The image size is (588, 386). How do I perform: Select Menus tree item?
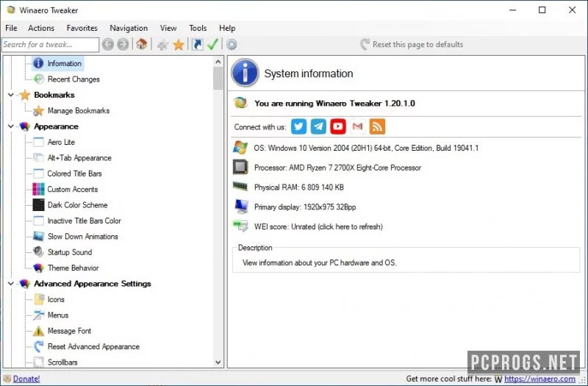[58, 315]
